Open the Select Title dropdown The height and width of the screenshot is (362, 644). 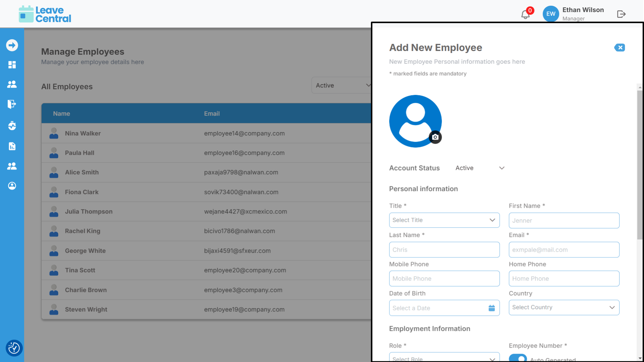(x=444, y=220)
